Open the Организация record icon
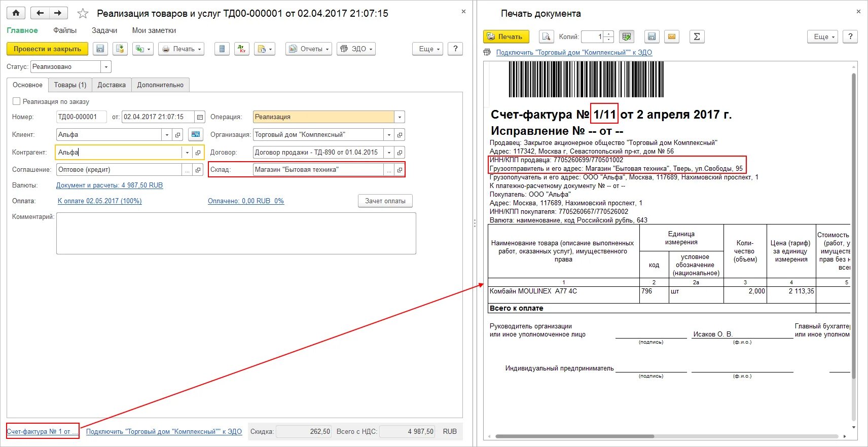Screen dimensions: 868x447 [x=400, y=135]
